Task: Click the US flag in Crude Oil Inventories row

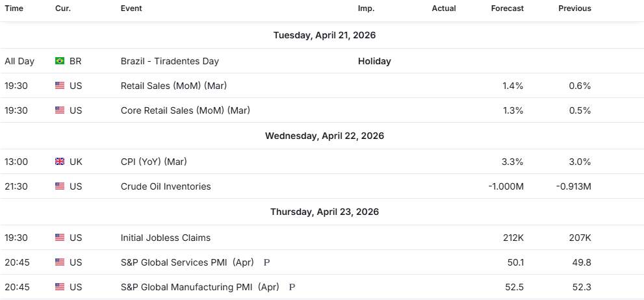Action: click(x=60, y=186)
